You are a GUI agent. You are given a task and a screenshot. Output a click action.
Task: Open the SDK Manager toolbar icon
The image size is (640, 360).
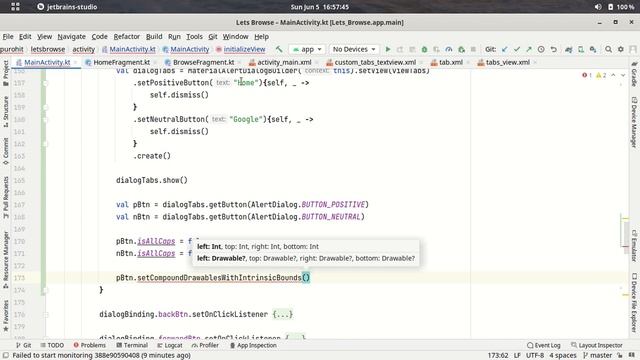(x=593, y=49)
